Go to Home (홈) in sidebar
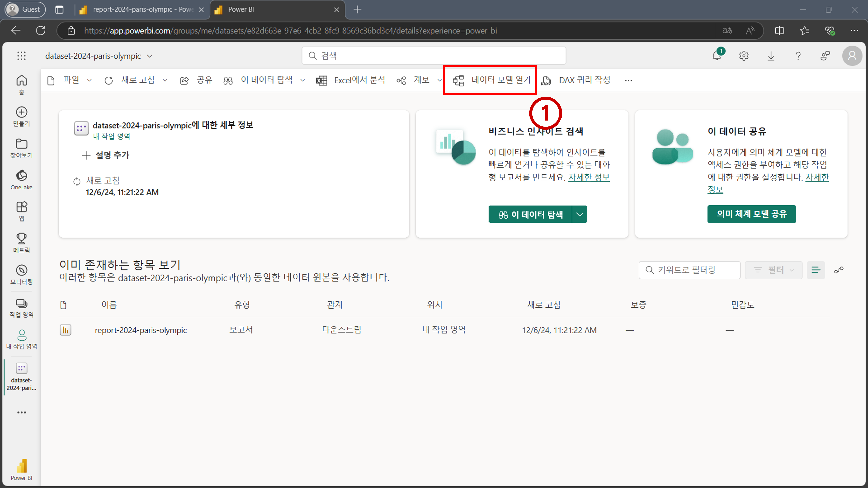This screenshot has height=488, width=868. pos(22,85)
